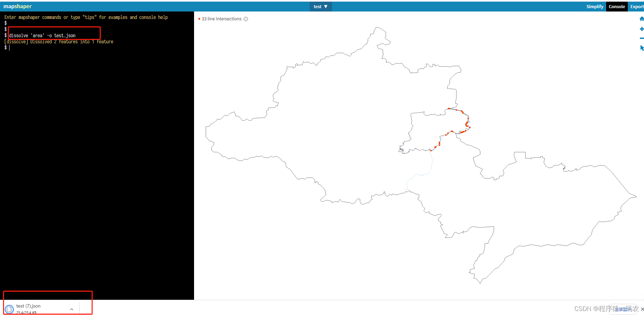Activate the pointer selection tool icon

(x=642, y=48)
